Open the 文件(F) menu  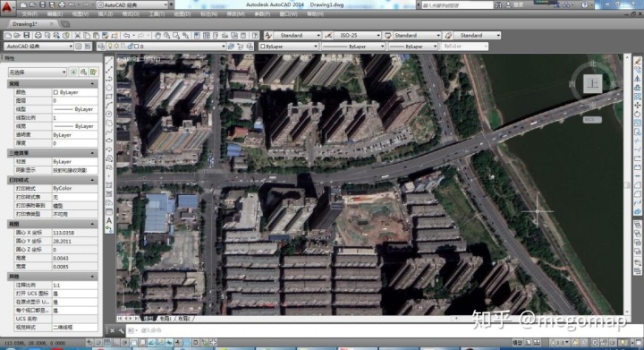pos(30,14)
